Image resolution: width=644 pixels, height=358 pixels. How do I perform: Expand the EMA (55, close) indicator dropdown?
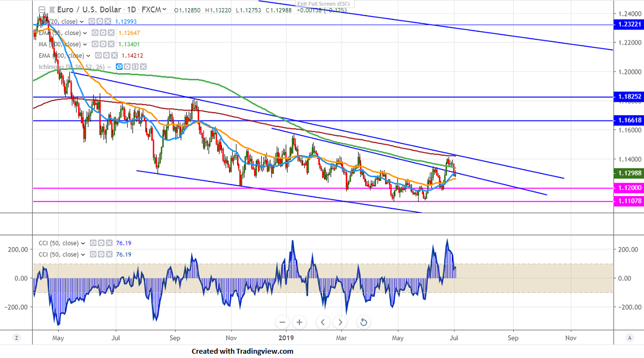(85, 33)
